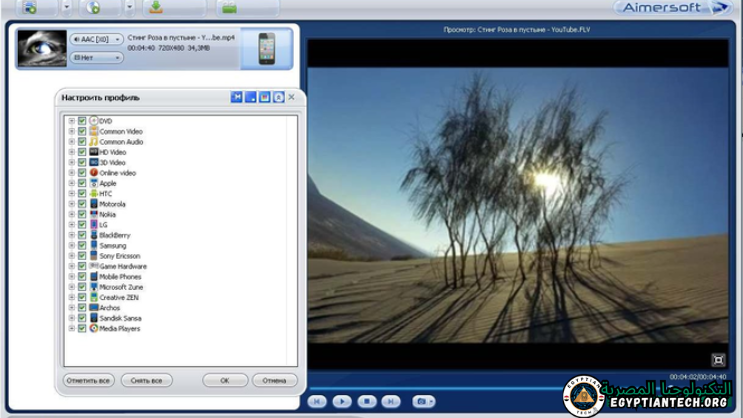Select the Game Hardware tree item
743x418 pixels.
[122, 266]
